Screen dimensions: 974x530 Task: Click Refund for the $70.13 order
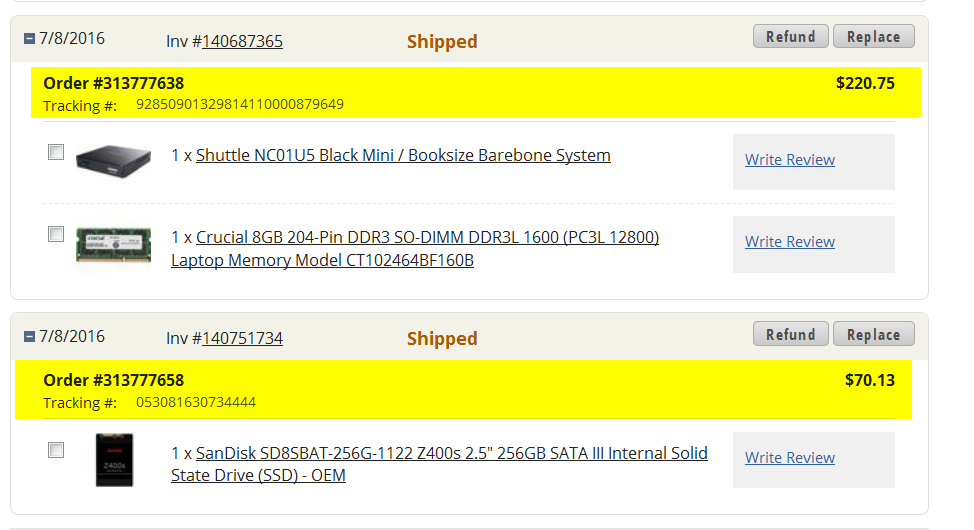click(791, 334)
